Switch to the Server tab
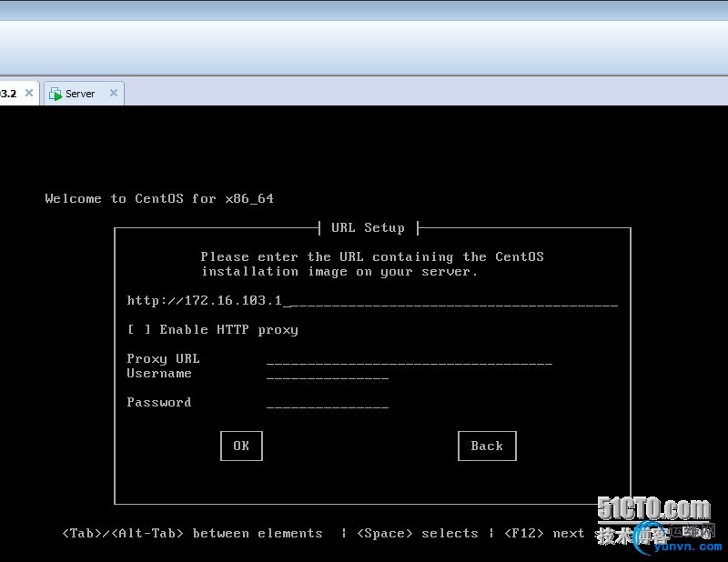The height and width of the screenshot is (562, 728). [84, 94]
